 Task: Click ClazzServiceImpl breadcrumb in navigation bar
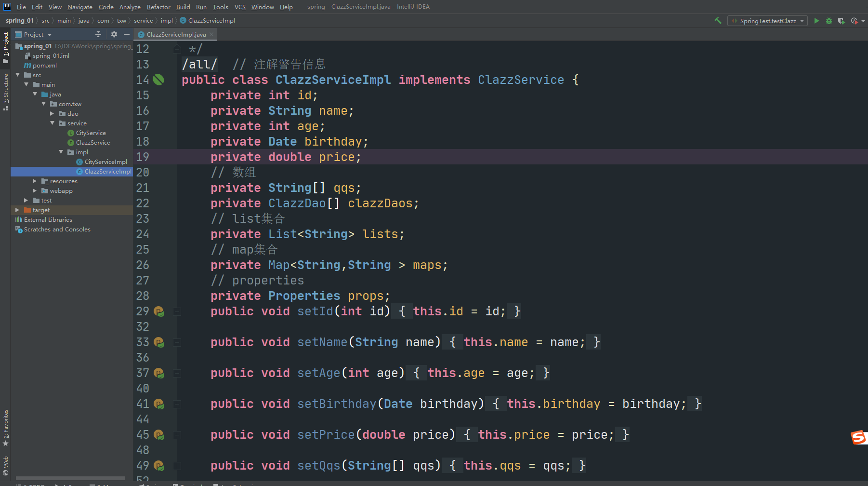tap(208, 21)
